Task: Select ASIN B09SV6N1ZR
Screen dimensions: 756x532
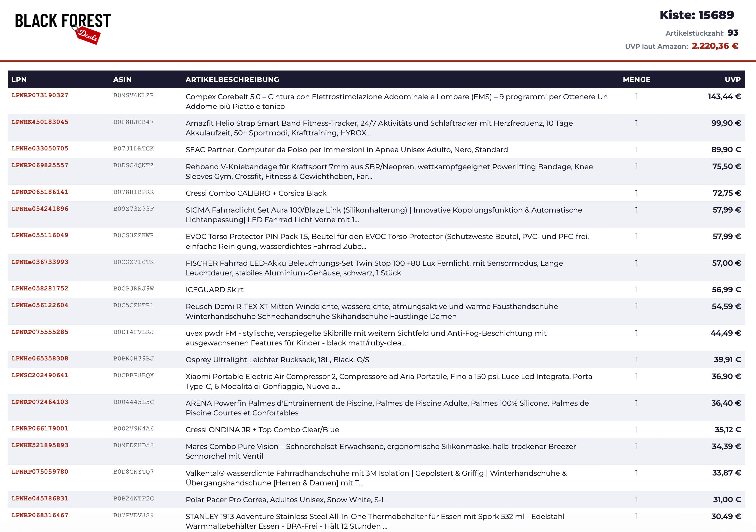Action: [x=133, y=95]
